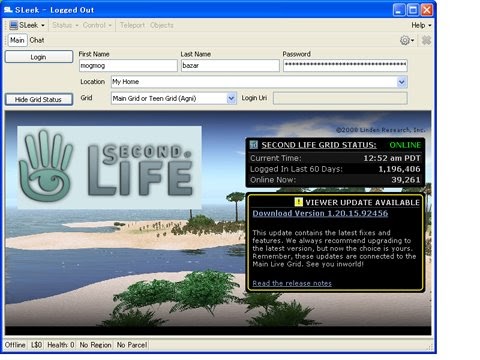480x360 pixels.
Task: Click the Offline status bar entry
Action: point(15,345)
